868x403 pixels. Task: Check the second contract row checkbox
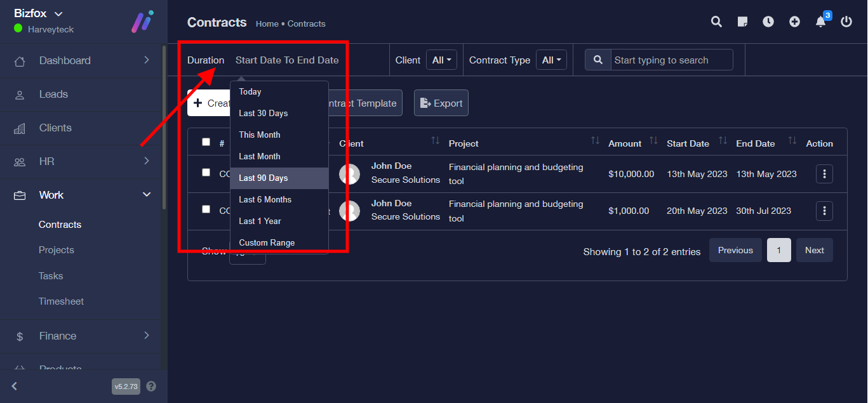coord(206,209)
